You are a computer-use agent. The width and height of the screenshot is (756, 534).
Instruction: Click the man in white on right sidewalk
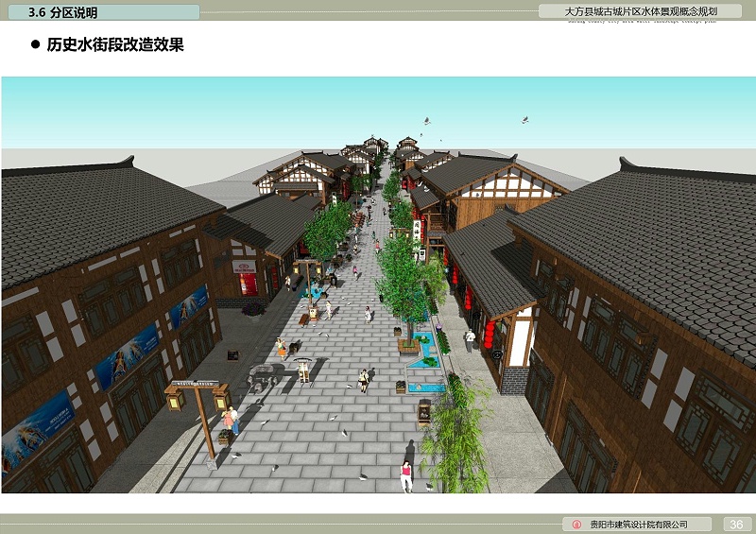pos(470,338)
